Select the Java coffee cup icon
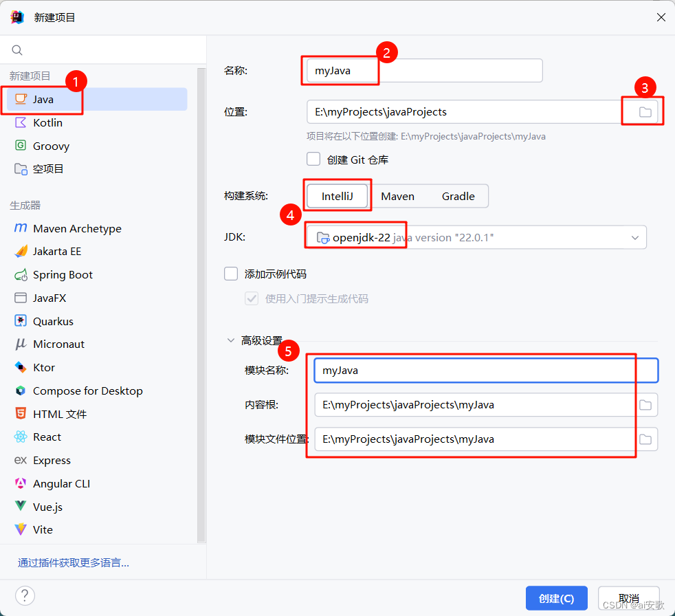Screen dimensions: 675x616 (x=21, y=99)
